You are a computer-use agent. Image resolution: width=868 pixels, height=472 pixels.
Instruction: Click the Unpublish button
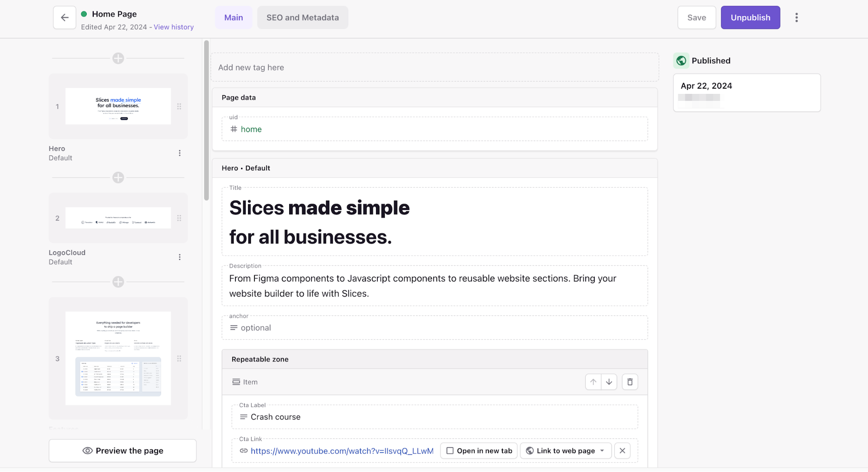[750, 17]
